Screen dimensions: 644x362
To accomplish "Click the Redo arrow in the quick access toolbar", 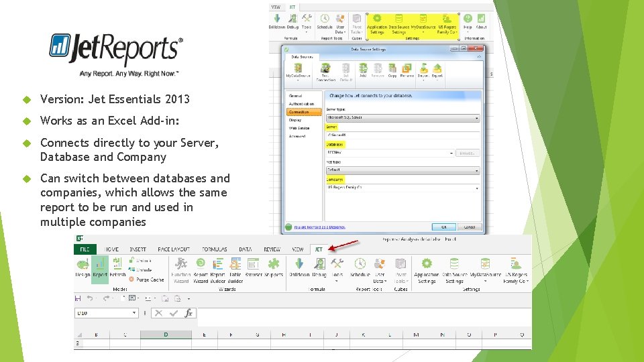I will pyautogui.click(x=107, y=298).
